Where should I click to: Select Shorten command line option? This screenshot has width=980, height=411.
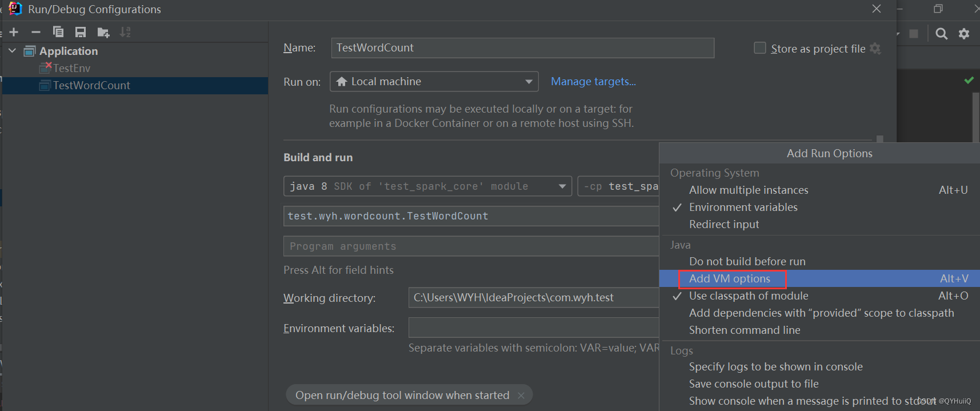(819, 330)
